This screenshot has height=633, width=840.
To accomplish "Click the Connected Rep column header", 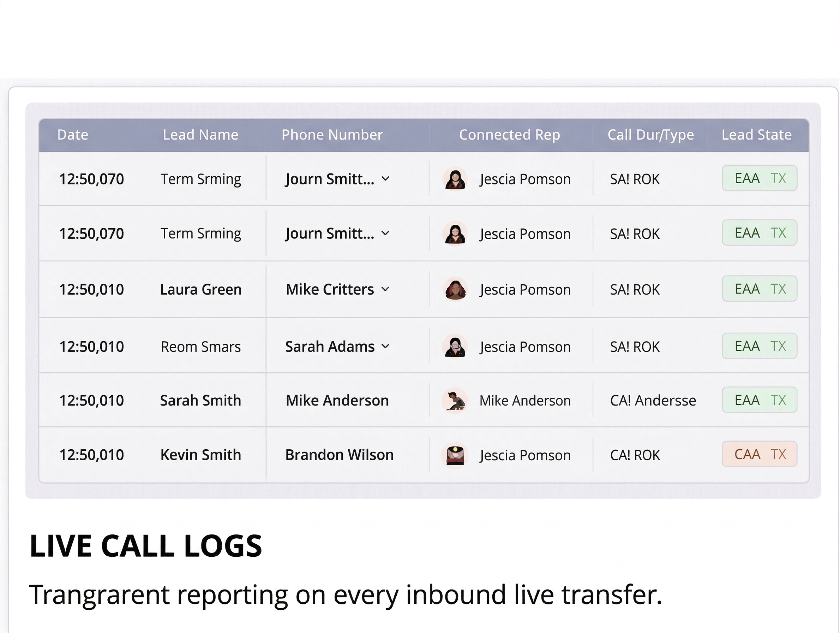I will (510, 135).
